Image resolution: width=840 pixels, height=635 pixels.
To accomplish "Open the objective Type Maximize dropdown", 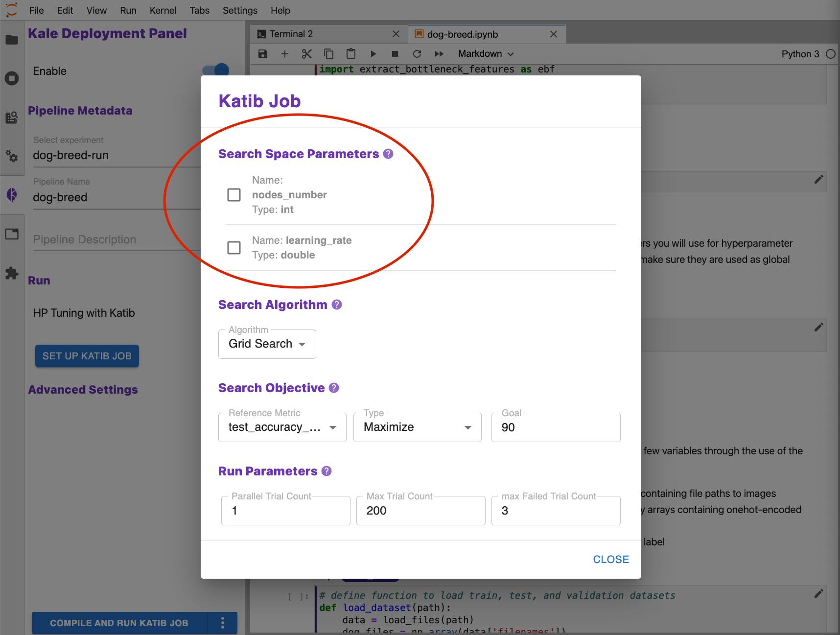I will pyautogui.click(x=418, y=427).
